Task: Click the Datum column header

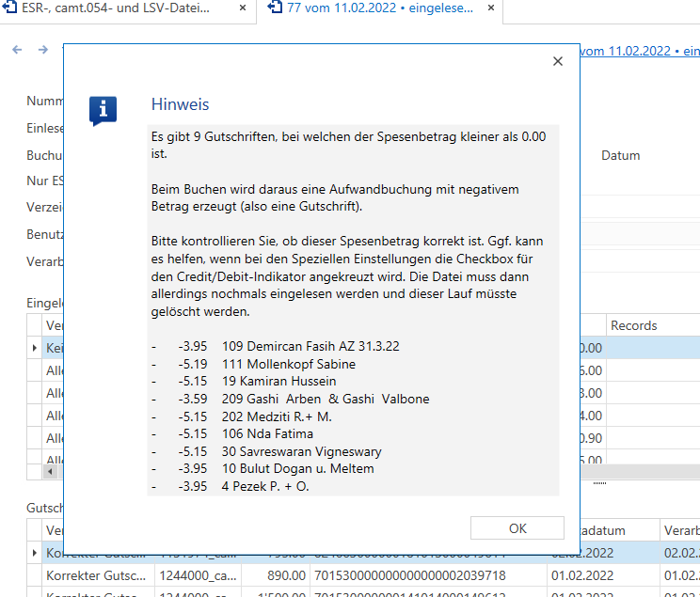Action: 620,155
